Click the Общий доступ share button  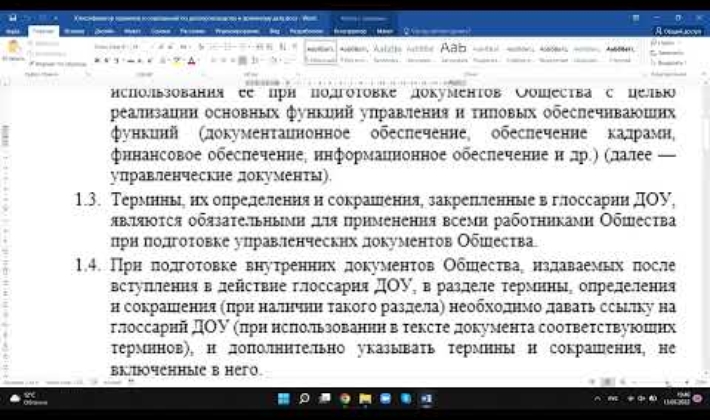(678, 31)
